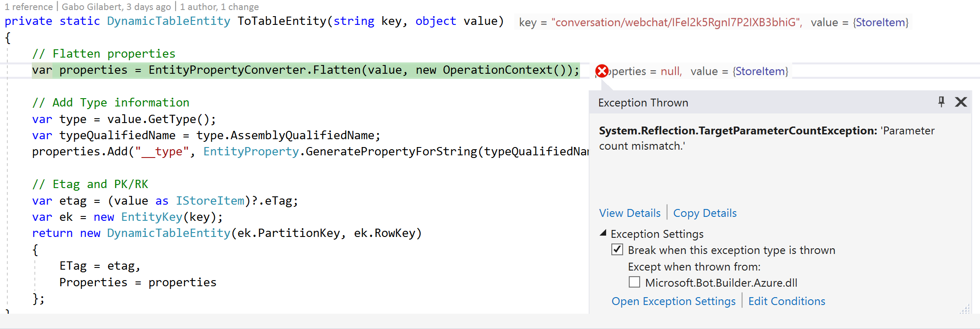The height and width of the screenshot is (329, 980).
Task: Click Copy Details link
Action: tap(705, 213)
